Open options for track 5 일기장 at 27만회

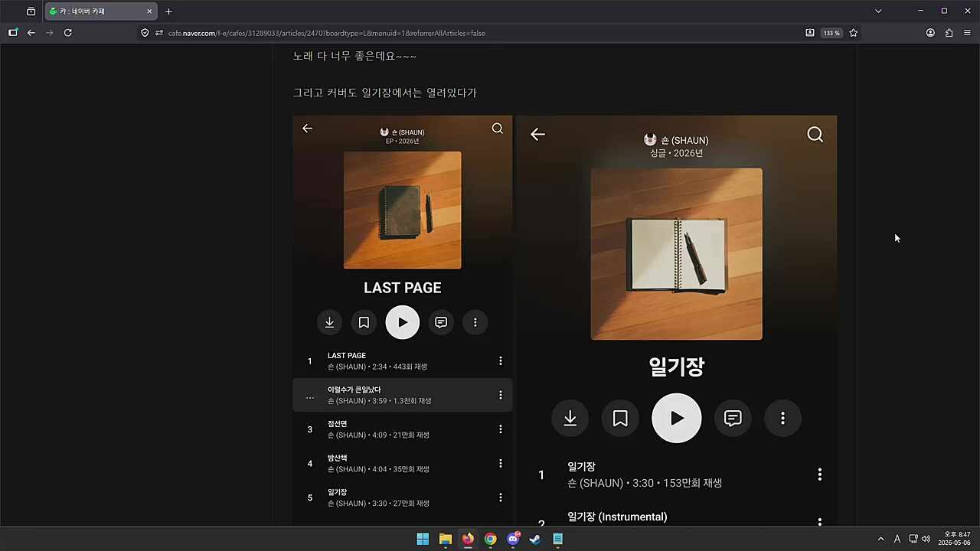[501, 497]
